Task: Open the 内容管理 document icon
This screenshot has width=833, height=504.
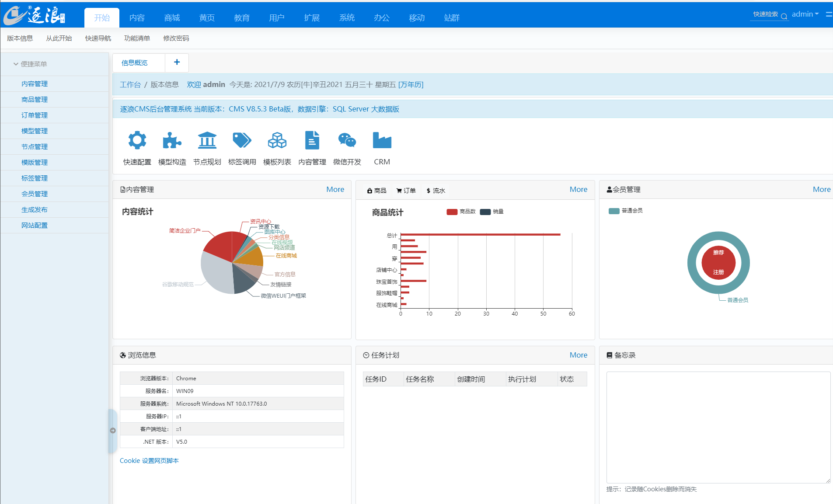Action: coord(312,140)
